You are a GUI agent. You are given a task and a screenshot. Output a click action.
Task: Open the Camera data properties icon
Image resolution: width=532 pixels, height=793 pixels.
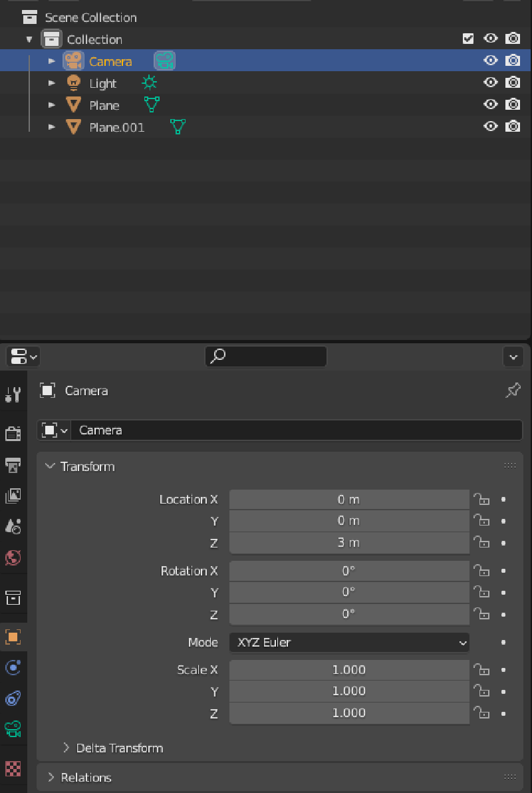[x=13, y=729]
